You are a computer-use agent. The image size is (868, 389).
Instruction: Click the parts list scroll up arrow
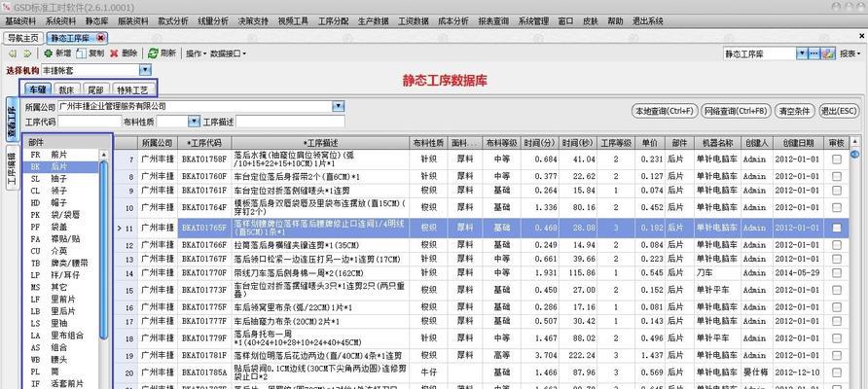pyautogui.click(x=103, y=156)
